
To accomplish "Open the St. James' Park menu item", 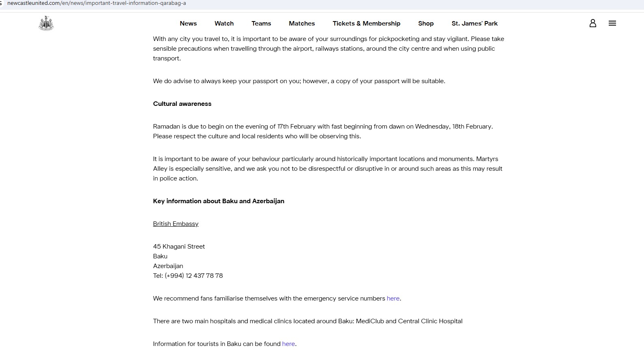I will click(474, 24).
